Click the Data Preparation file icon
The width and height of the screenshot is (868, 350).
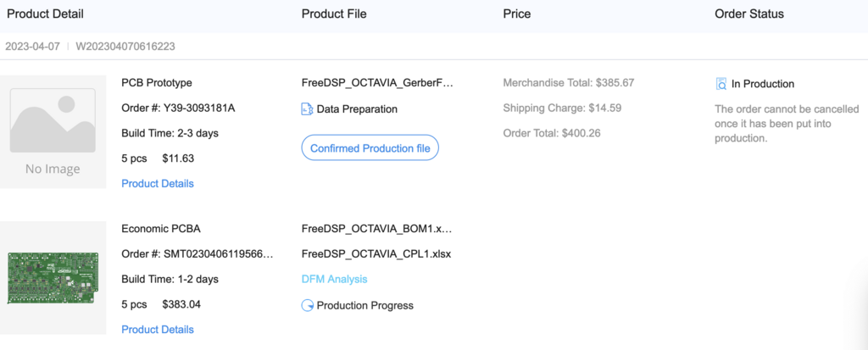point(307,109)
